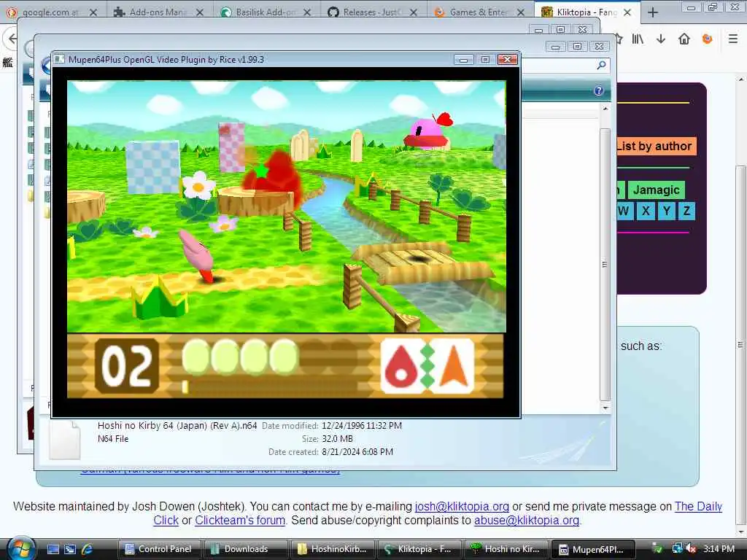
Task: Click the orange Firefox-style account icon
Action: pos(708,39)
